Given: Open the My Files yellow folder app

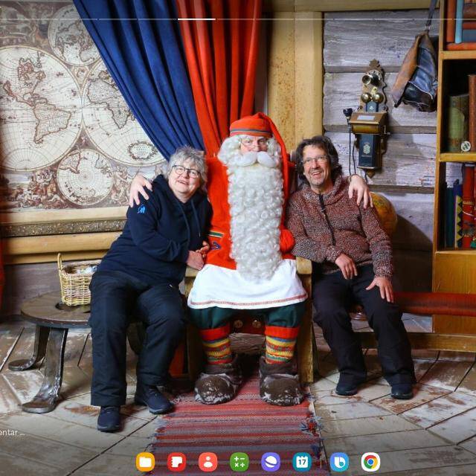Looking at the screenshot, I should tap(145, 462).
